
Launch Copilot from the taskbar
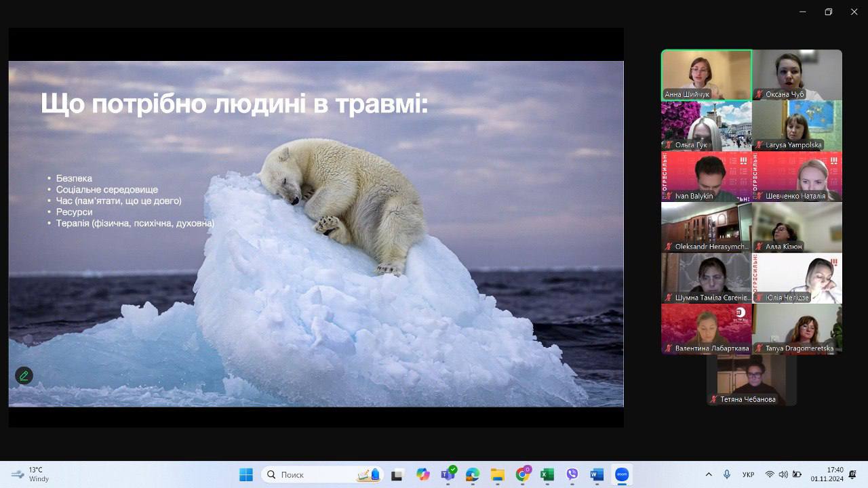point(423,474)
